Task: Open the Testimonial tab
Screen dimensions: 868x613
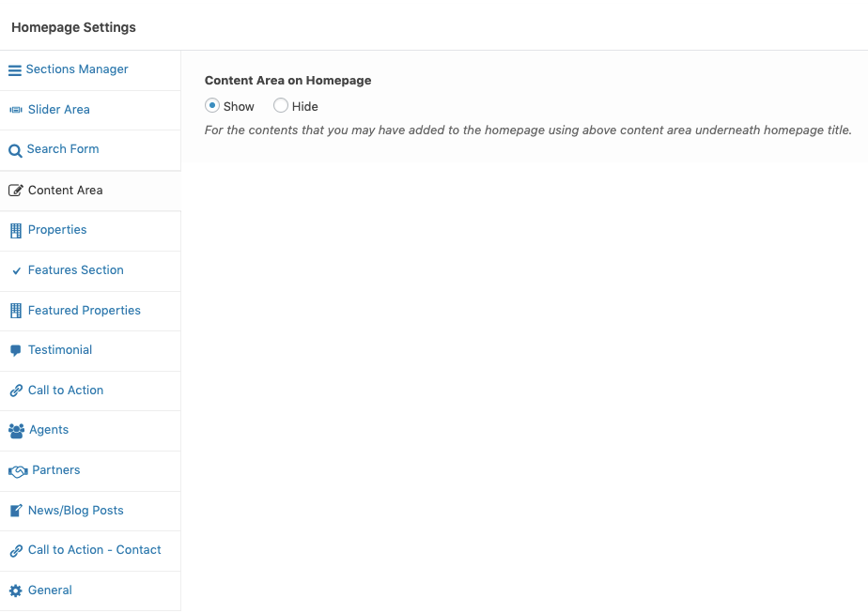Action: click(90, 351)
